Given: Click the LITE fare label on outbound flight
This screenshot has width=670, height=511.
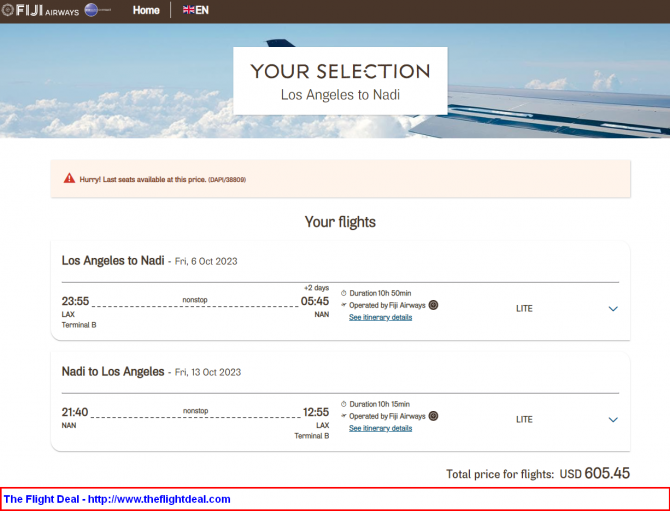Looking at the screenshot, I should click(x=524, y=309).
